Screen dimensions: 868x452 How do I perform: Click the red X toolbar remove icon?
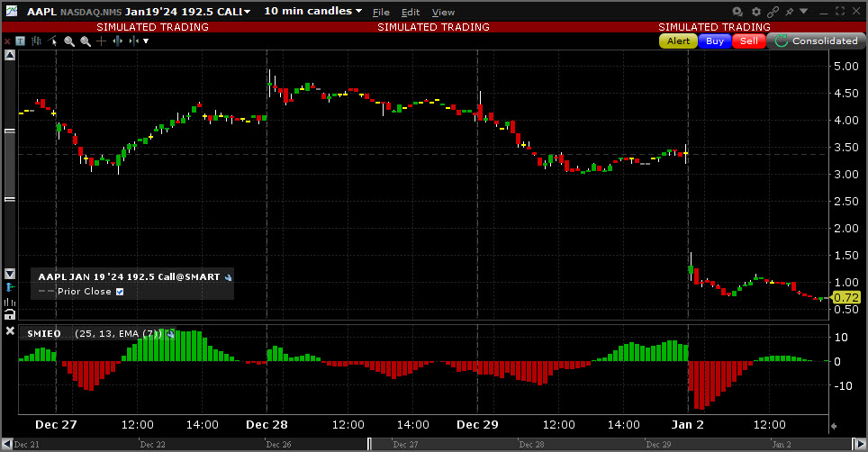pos(7,41)
